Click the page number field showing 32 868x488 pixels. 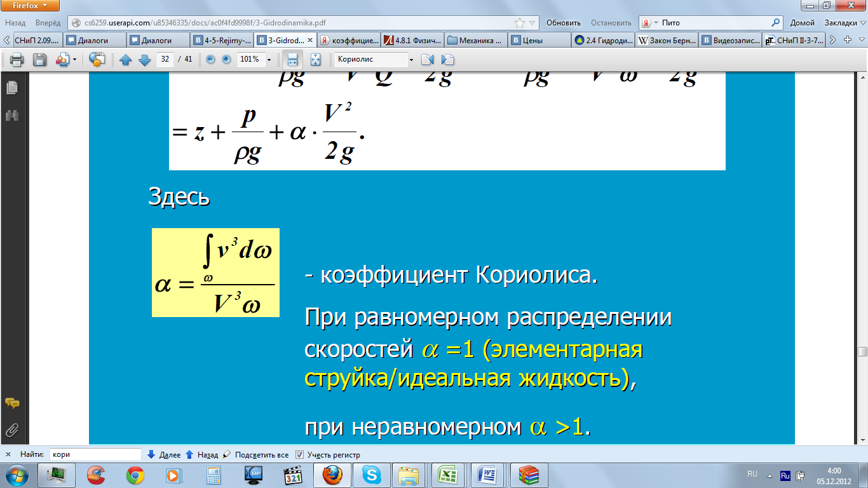(165, 59)
